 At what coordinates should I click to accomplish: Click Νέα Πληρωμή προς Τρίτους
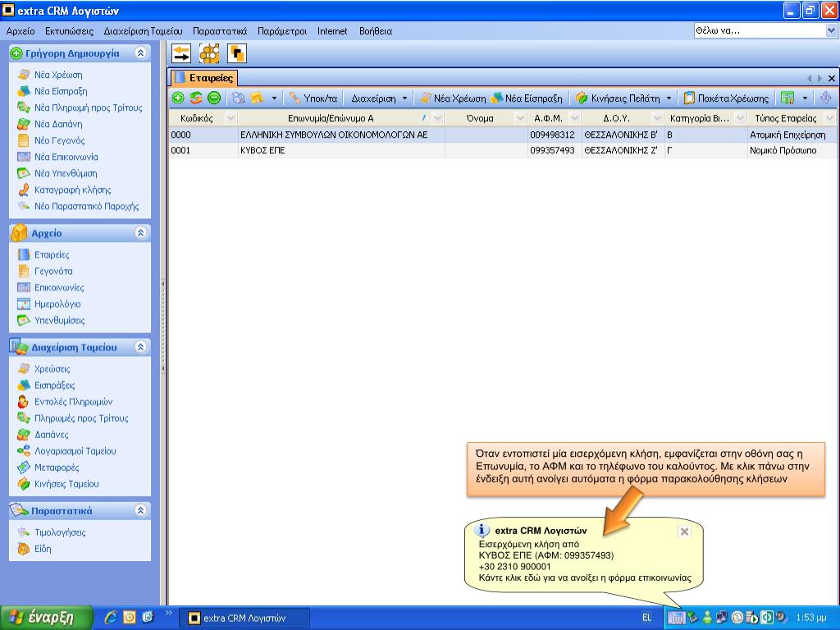pyautogui.click(x=88, y=107)
